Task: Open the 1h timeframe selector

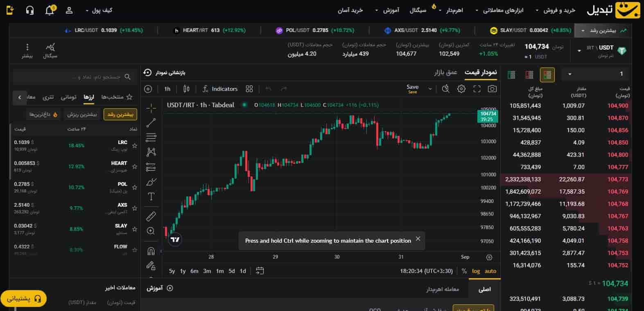Action: [x=167, y=89]
